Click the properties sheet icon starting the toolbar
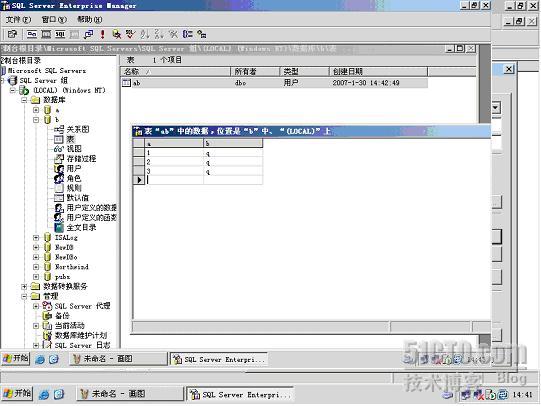Viewport: 541px width, 406px height. click(x=12, y=34)
